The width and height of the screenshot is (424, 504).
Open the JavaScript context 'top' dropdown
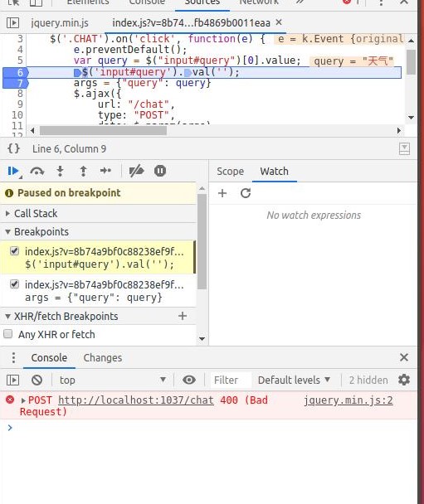(113, 380)
